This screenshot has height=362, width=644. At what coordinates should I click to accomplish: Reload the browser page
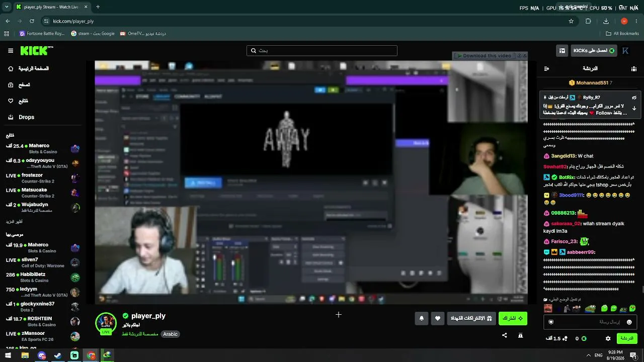(32, 21)
